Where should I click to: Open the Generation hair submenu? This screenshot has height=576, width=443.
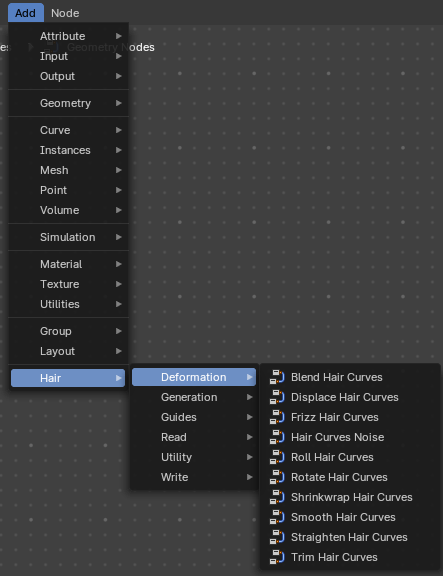coord(194,397)
